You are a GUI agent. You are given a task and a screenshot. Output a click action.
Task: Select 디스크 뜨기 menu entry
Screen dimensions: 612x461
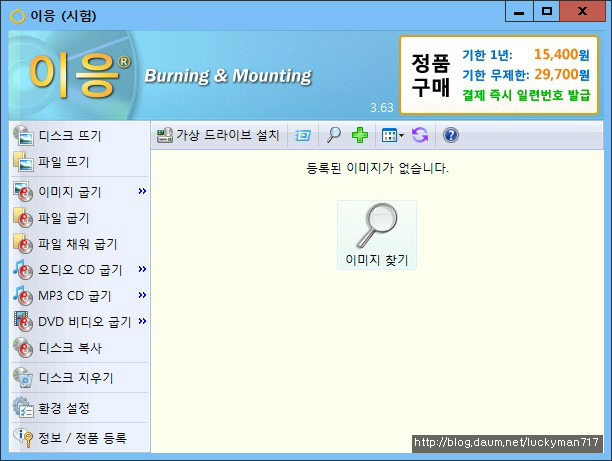[79, 135]
